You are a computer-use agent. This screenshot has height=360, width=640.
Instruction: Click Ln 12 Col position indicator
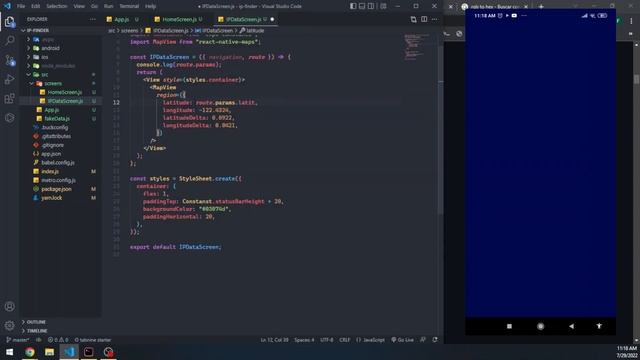[x=274, y=340]
